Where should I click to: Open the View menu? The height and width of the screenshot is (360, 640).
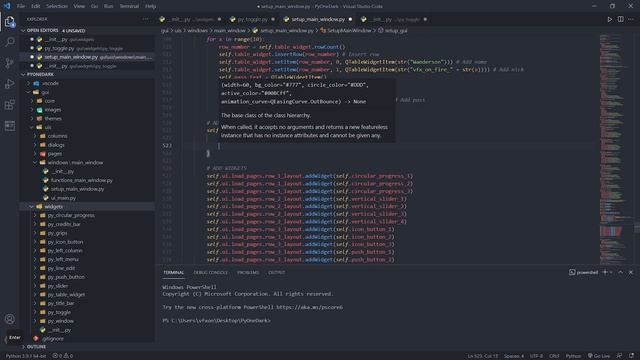pyautogui.click(x=79, y=6)
